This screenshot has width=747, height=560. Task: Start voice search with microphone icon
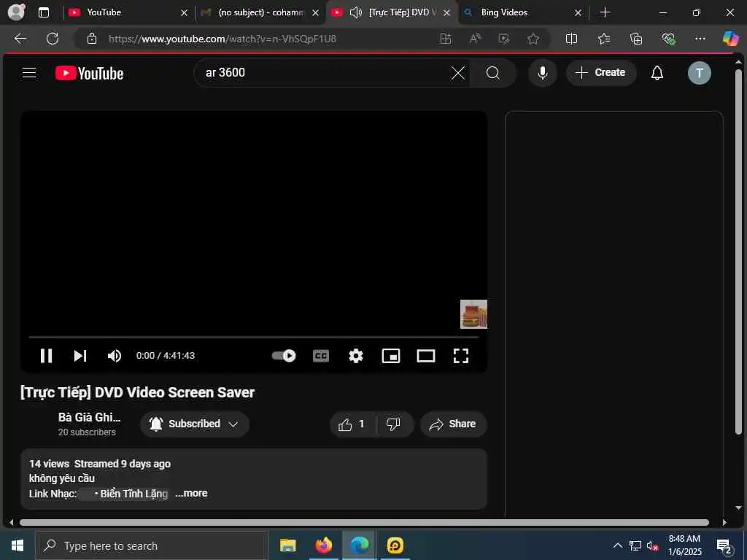(542, 73)
